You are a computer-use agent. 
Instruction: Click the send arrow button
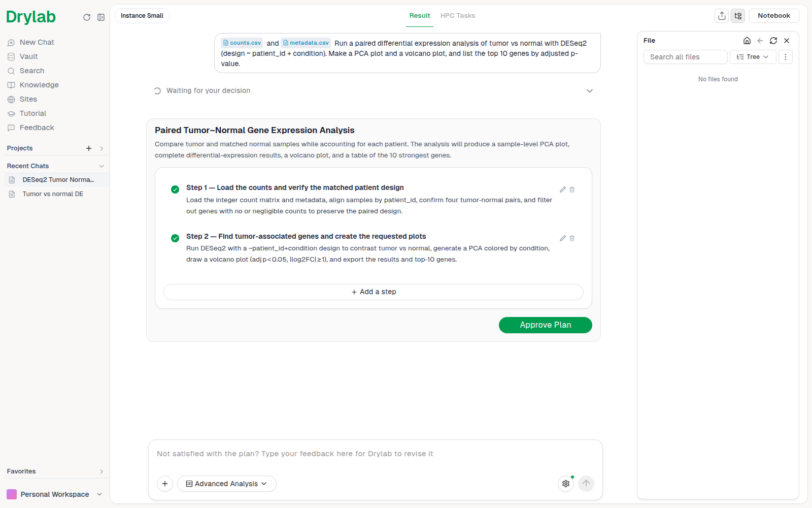coord(586,484)
